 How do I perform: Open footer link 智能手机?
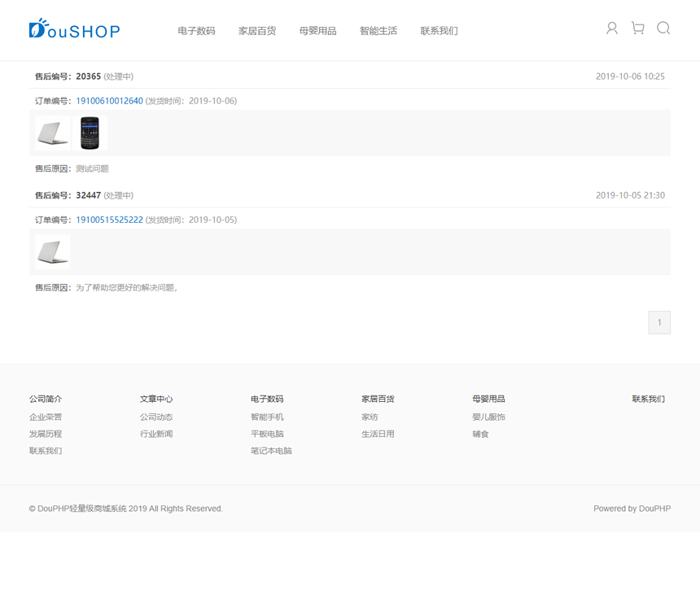click(267, 417)
